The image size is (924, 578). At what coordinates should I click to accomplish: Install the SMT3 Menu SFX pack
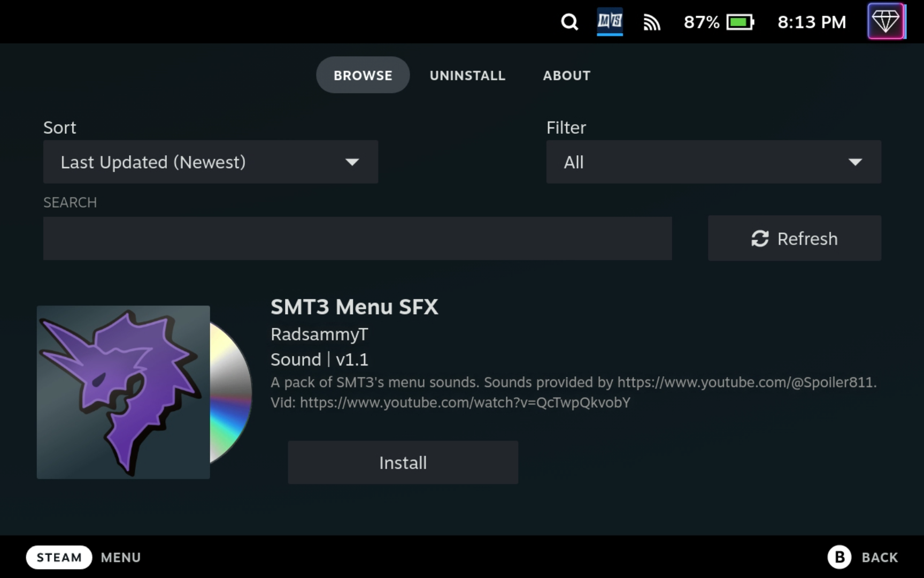point(403,462)
